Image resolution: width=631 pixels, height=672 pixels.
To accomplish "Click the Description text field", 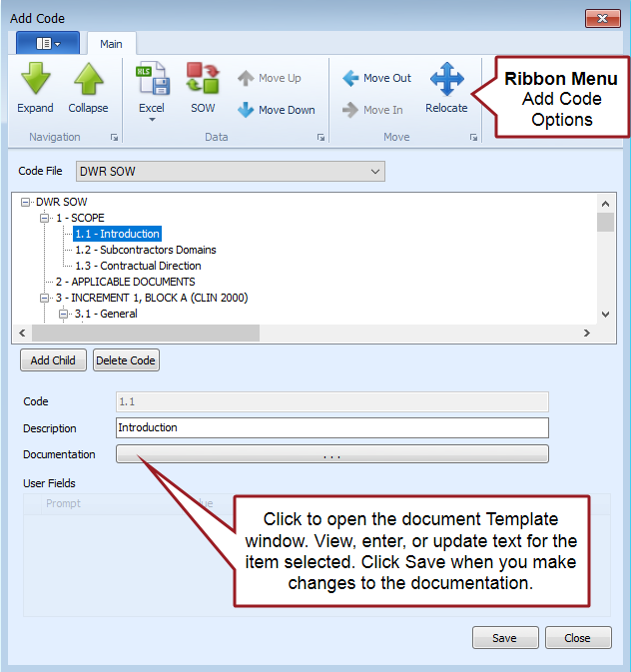I will click(332, 427).
